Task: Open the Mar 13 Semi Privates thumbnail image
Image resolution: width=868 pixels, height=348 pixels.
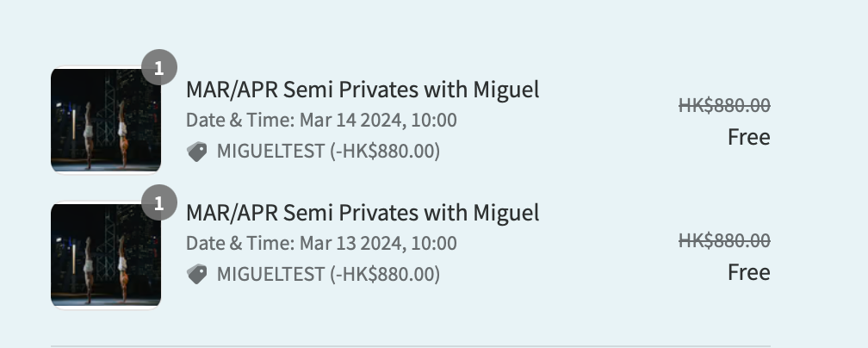Action: coord(106,255)
